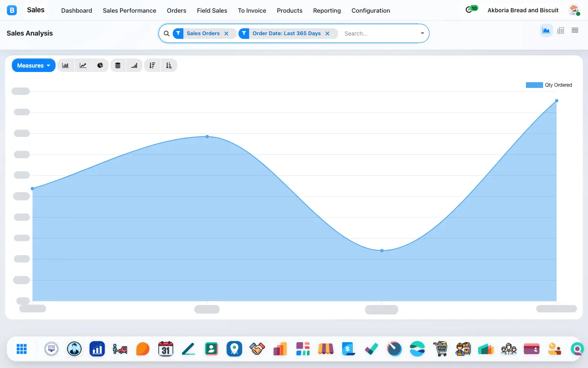Image resolution: width=588 pixels, height=368 pixels.
Task: Open the apps grid launcher in dock
Action: point(22,349)
